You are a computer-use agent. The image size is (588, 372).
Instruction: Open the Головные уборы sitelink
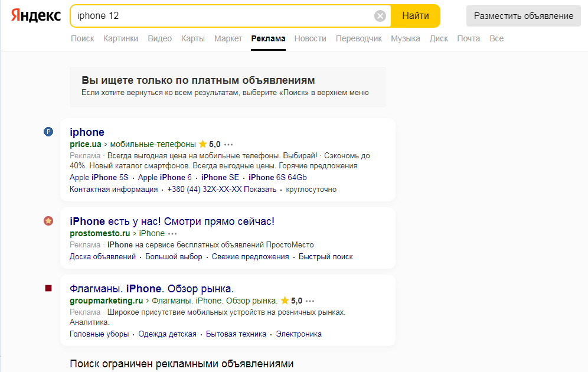99,334
